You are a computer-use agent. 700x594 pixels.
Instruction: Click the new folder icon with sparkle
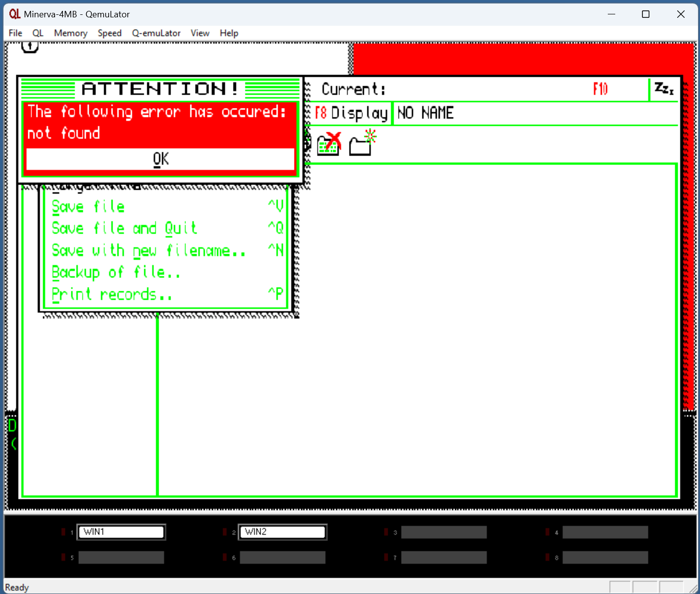(362, 143)
